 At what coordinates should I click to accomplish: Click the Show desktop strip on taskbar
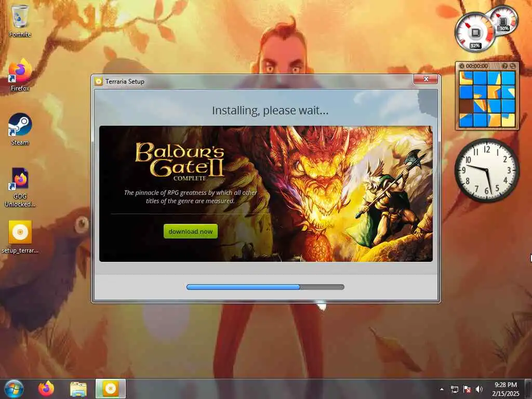point(528,389)
